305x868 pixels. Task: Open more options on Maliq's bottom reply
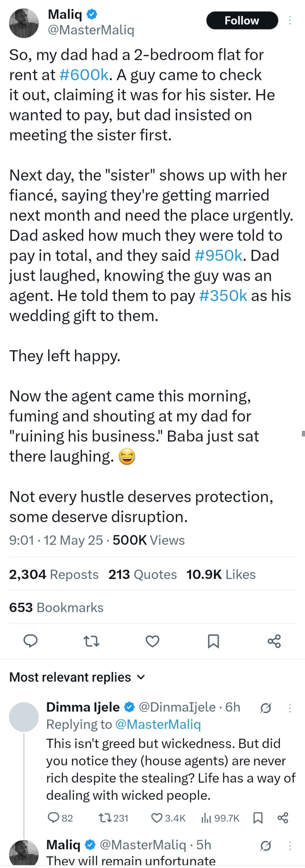tap(290, 846)
